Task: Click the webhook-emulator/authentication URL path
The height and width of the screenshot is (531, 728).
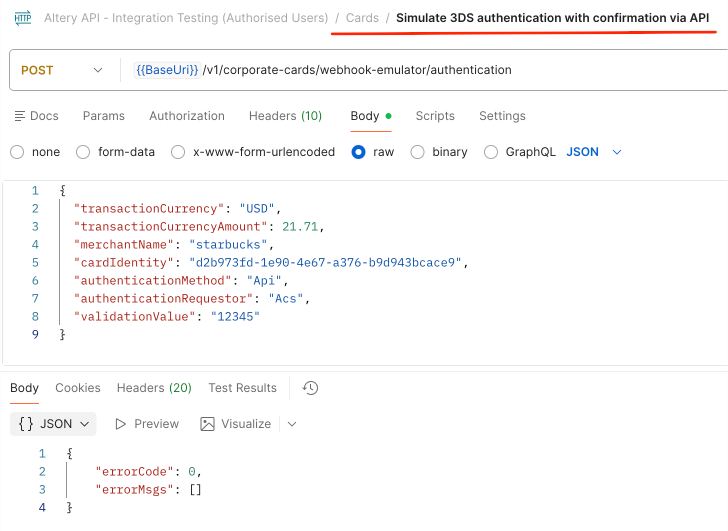Action: click(416, 70)
